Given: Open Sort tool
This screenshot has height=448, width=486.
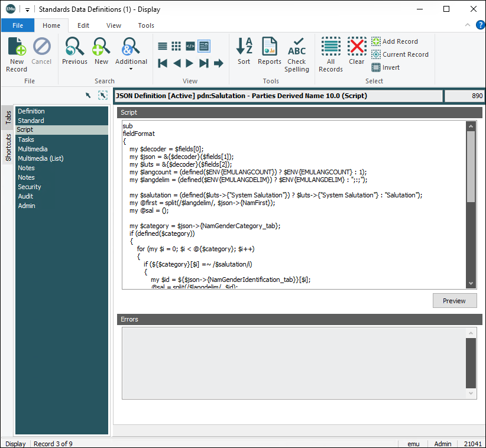Looking at the screenshot, I should point(244,51).
